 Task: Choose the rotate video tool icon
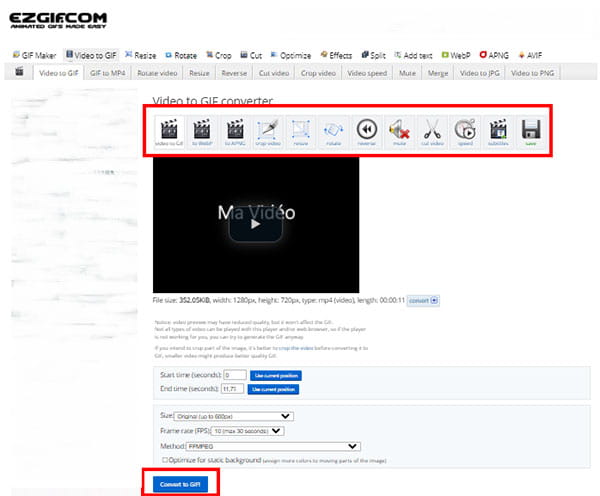(x=333, y=132)
